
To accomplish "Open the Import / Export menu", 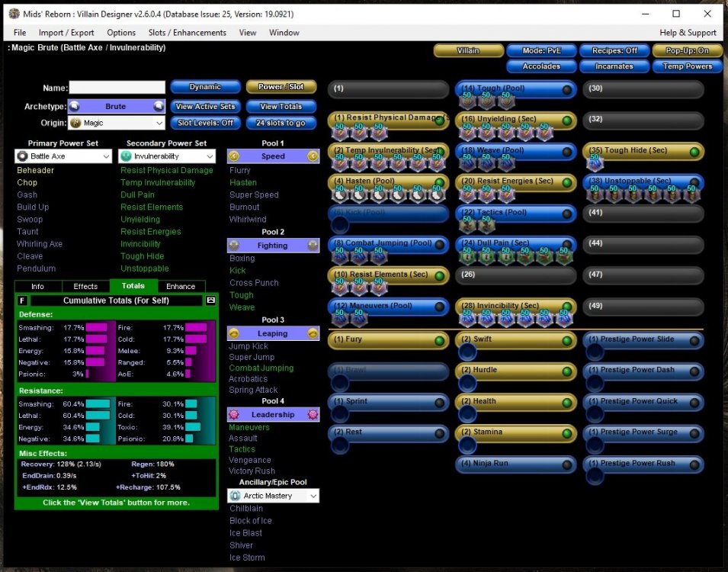I will [66, 33].
